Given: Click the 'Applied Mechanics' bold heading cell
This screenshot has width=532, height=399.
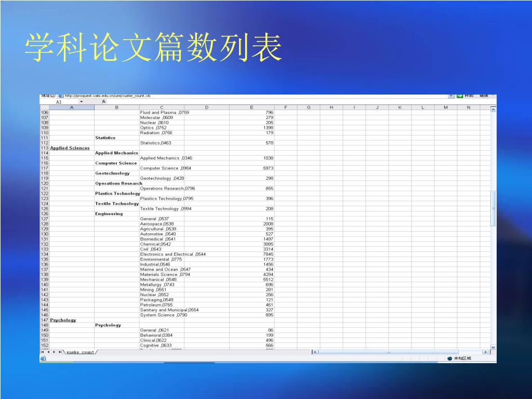Looking at the screenshot, I should (117, 153).
